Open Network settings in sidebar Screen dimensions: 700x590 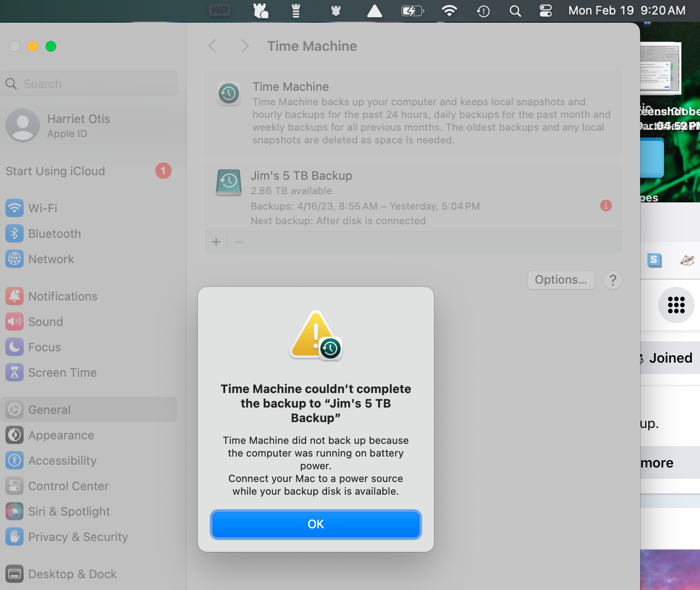89,259
